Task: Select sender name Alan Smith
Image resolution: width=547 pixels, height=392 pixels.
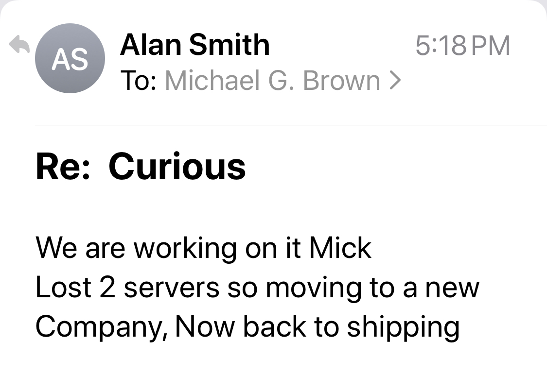Action: [194, 45]
